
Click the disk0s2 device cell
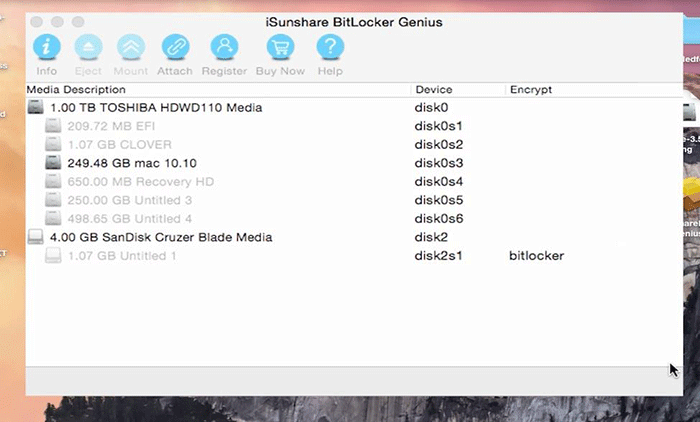point(439,145)
